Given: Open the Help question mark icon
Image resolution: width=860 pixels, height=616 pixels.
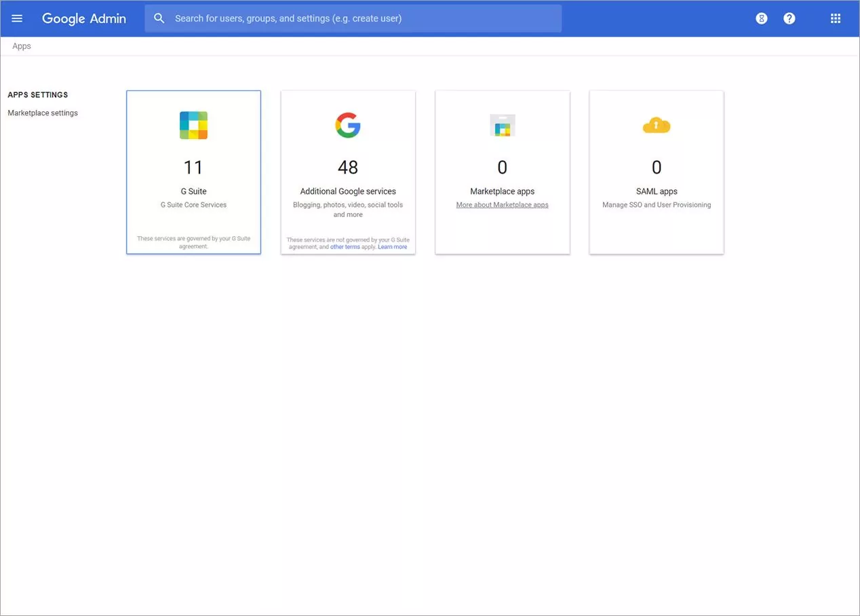Looking at the screenshot, I should tap(789, 18).
